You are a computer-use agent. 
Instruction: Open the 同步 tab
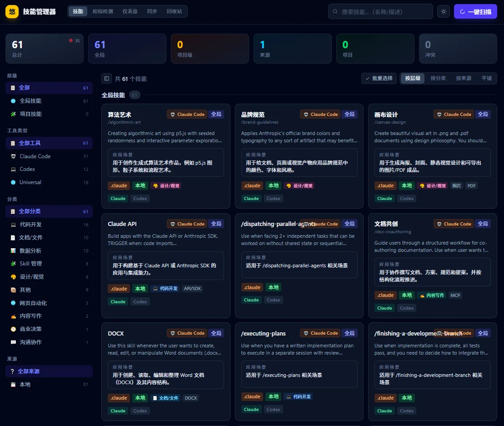tap(152, 11)
